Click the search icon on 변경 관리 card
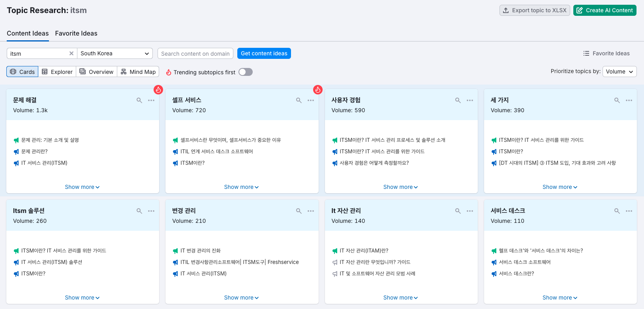Screen dimensions: 644x309 pos(299,211)
